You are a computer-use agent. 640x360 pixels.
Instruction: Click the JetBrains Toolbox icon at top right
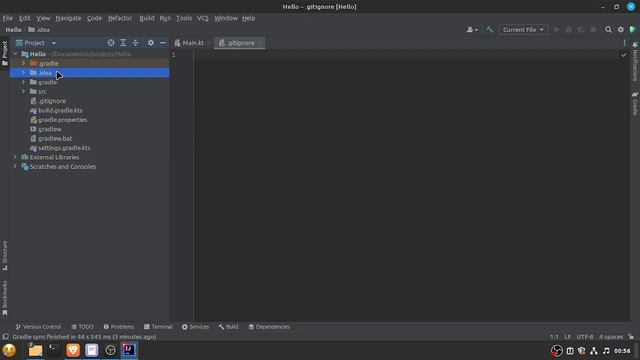633,29
